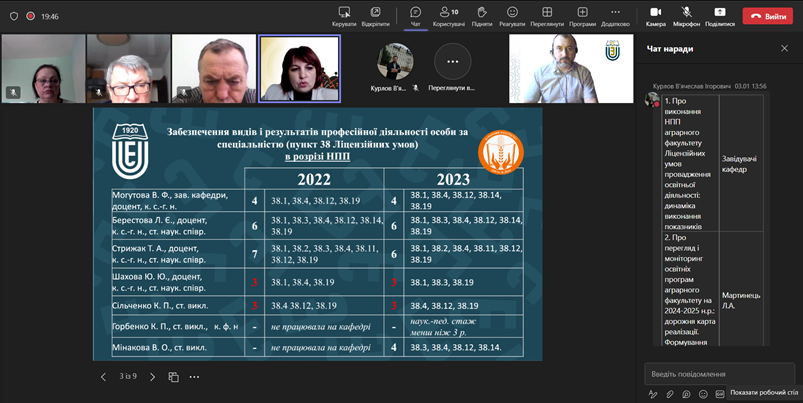Open the Реагувати reactions menu

pyautogui.click(x=512, y=15)
